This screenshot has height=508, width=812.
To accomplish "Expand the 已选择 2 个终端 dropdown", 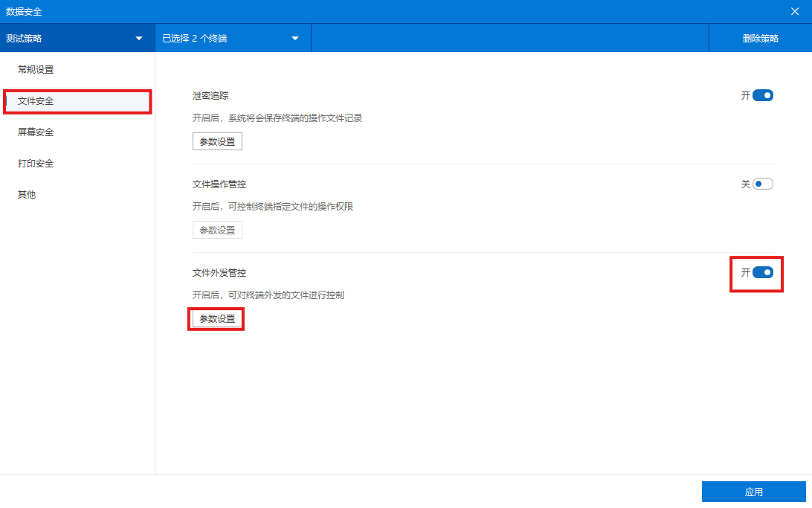I will (232, 38).
